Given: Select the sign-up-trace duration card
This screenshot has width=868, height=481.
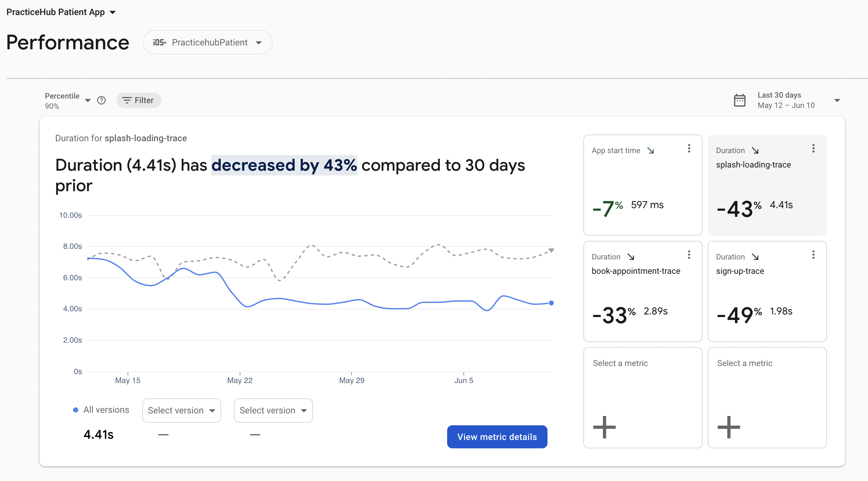Looking at the screenshot, I should (x=767, y=291).
